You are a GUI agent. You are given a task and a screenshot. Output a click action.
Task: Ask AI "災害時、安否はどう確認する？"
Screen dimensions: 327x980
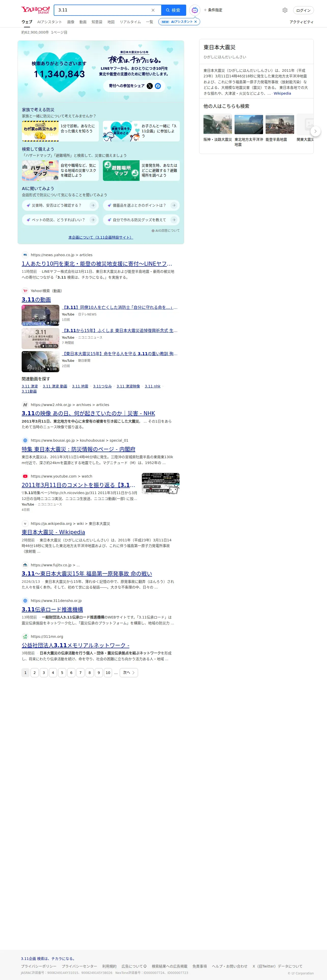pyautogui.click(x=60, y=205)
